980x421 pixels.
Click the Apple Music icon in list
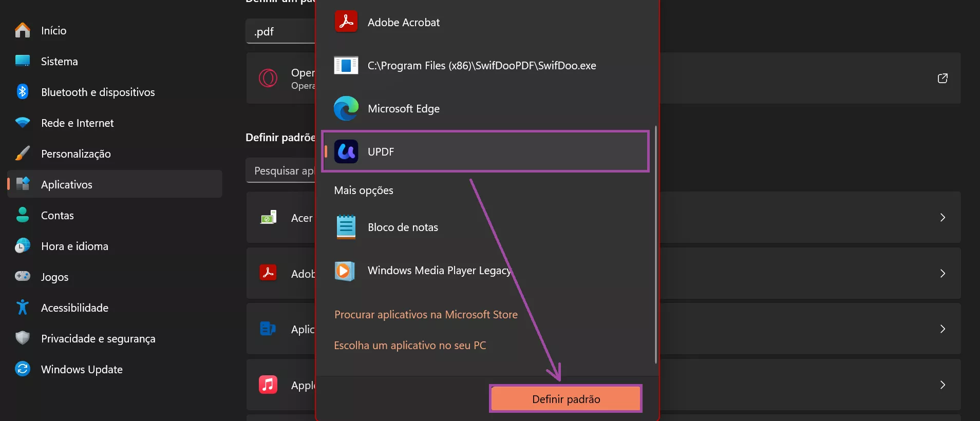(x=268, y=385)
